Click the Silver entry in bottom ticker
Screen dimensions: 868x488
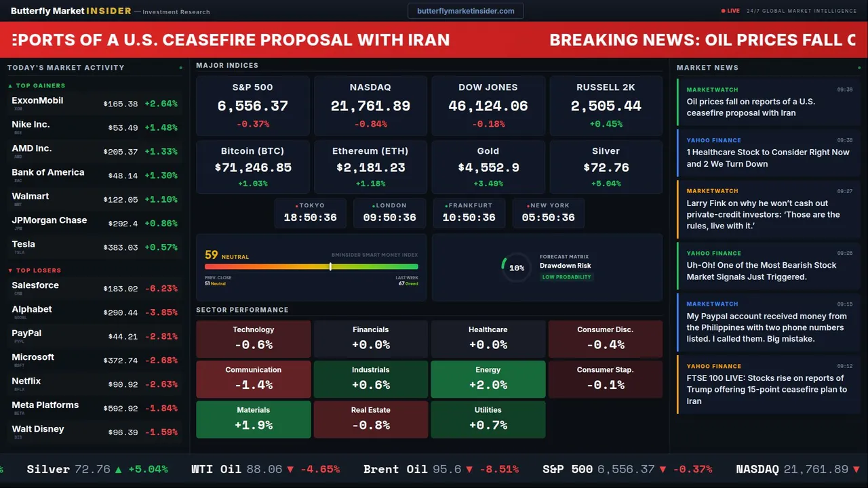(98, 469)
